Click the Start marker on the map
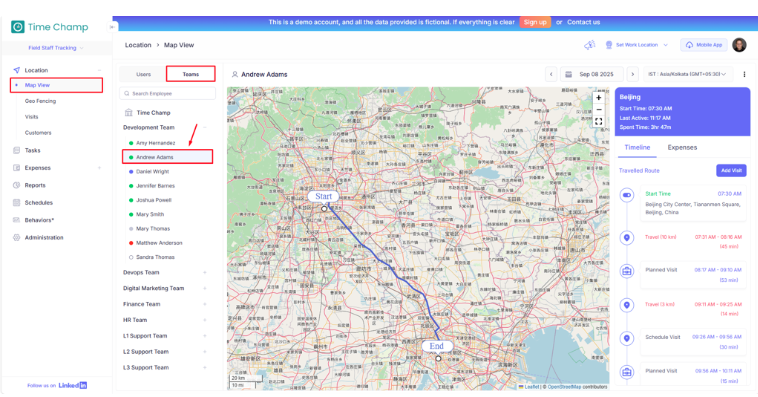This screenshot has width=758, height=397. click(x=323, y=196)
